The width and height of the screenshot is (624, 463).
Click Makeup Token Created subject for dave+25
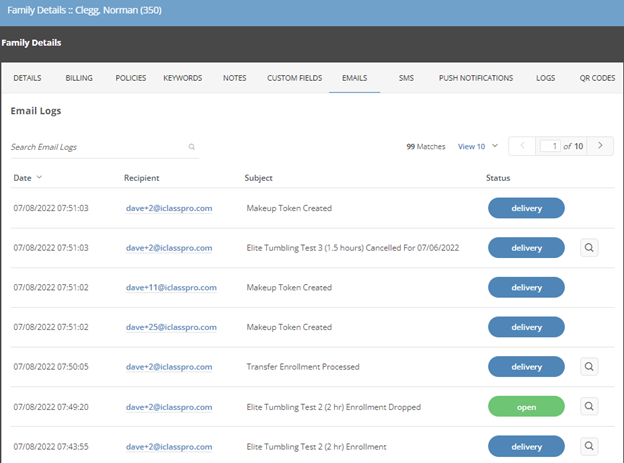click(x=289, y=327)
